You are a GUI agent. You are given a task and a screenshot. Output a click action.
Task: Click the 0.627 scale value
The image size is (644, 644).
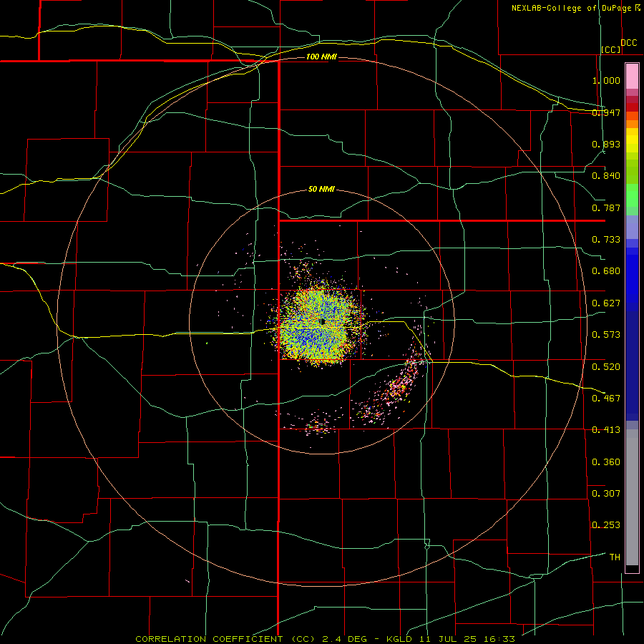[606, 303]
